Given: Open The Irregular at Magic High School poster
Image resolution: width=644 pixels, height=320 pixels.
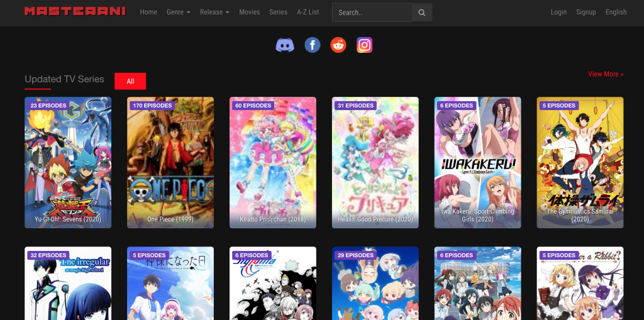Looking at the screenshot, I should coord(68,284).
